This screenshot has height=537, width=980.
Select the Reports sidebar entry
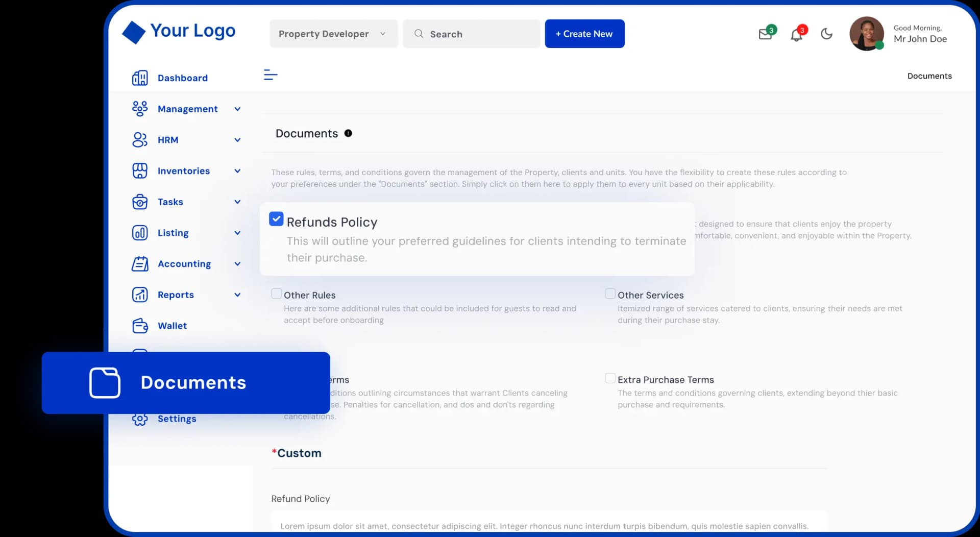click(x=176, y=295)
